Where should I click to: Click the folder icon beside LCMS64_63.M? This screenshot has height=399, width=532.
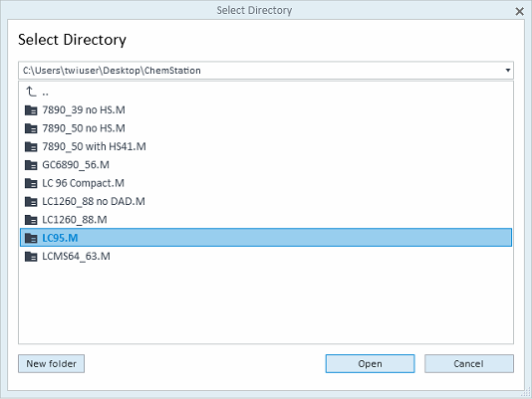pyautogui.click(x=31, y=257)
